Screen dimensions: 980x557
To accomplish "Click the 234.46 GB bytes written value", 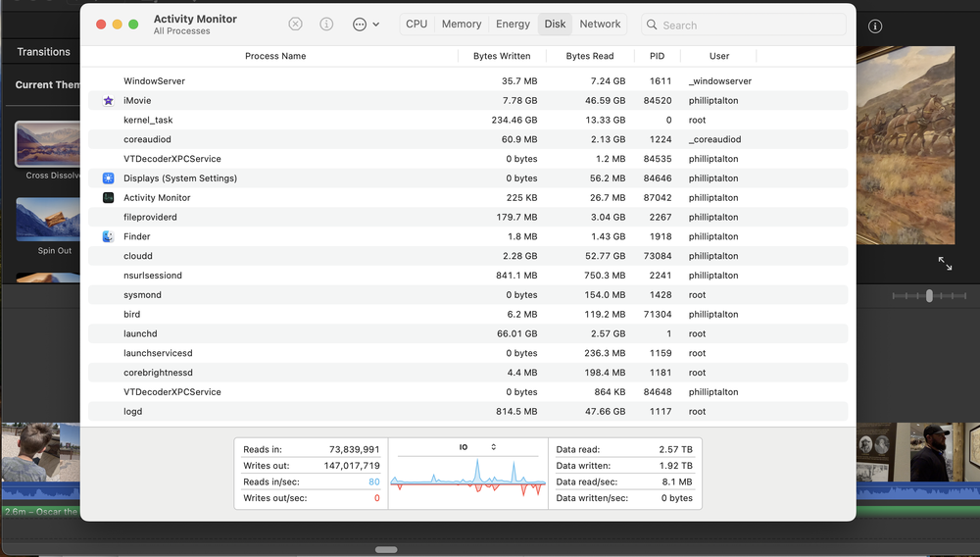I will point(514,120).
